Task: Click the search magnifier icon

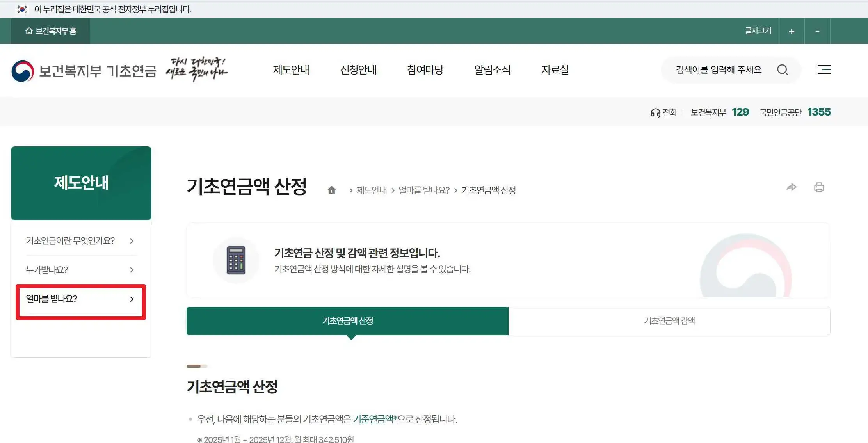Action: [782, 70]
